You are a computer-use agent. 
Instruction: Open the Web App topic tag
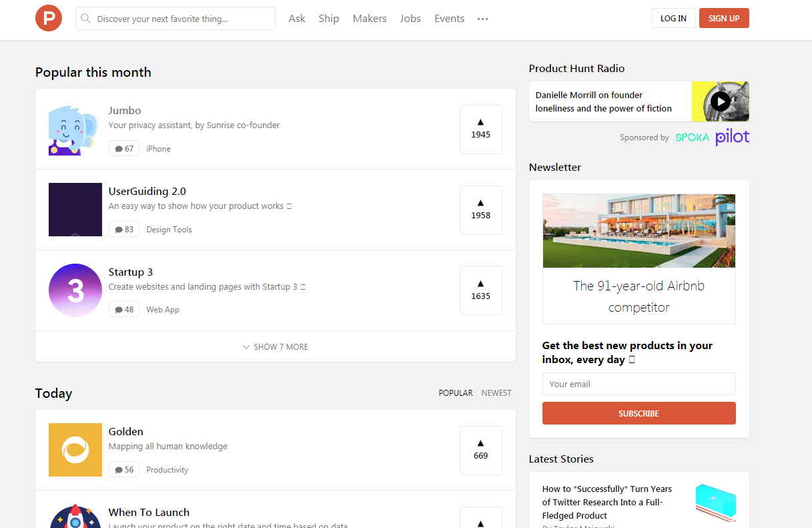163,310
